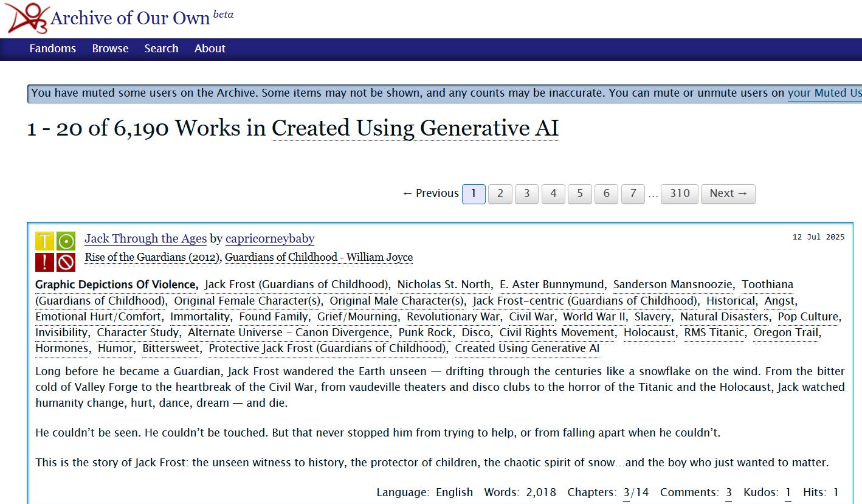Screen dimensions: 862x504
Task: Go to results page 6
Action: click(606, 193)
